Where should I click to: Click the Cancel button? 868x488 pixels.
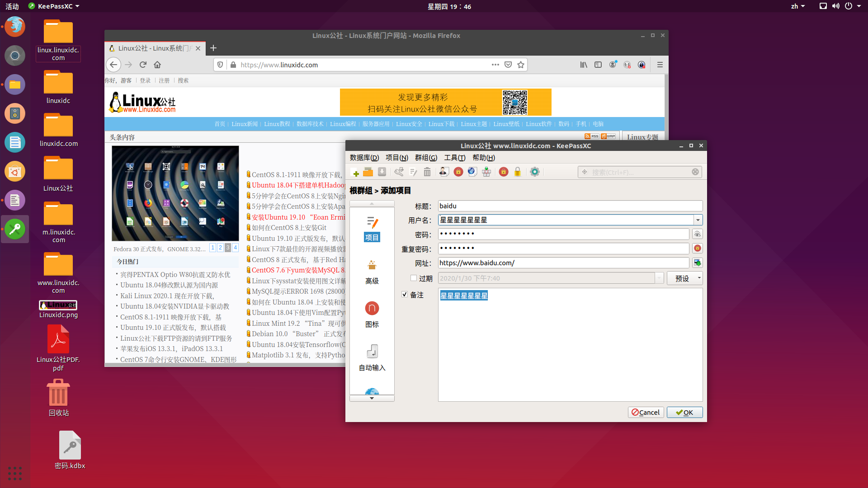646,413
